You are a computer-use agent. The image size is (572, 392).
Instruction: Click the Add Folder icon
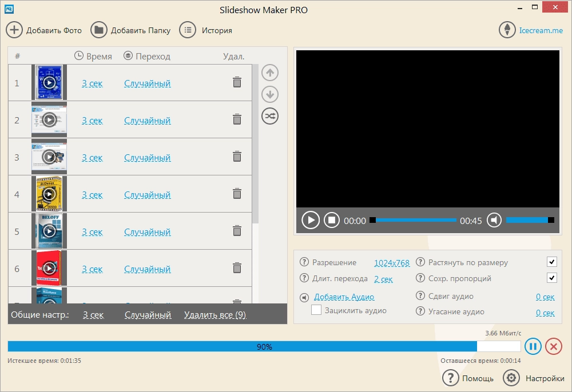[x=99, y=30]
